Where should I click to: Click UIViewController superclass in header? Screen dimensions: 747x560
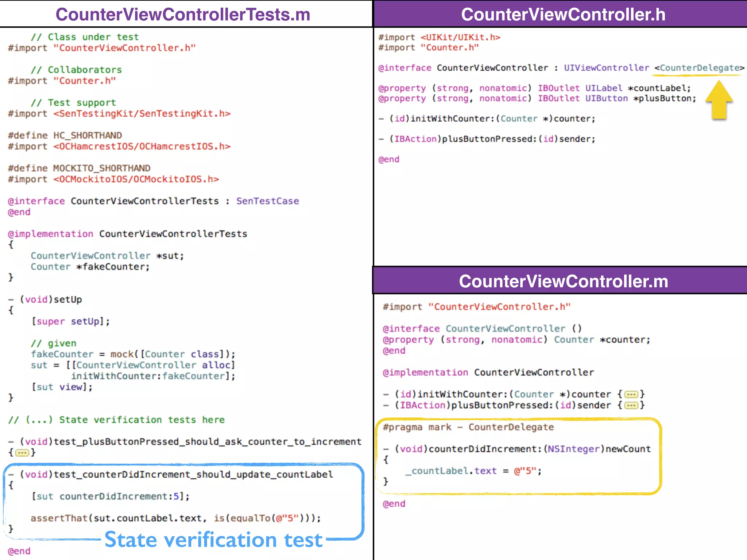[607, 68]
